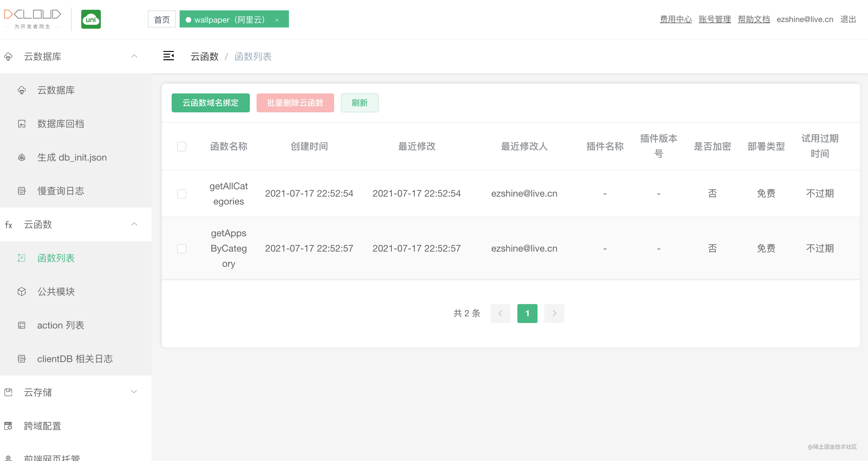Click the 云存储 storage icon

coord(9,392)
